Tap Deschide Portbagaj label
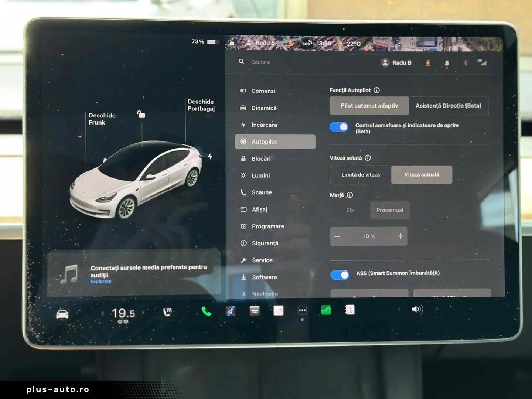This screenshot has height=399, width=532. pyautogui.click(x=201, y=105)
